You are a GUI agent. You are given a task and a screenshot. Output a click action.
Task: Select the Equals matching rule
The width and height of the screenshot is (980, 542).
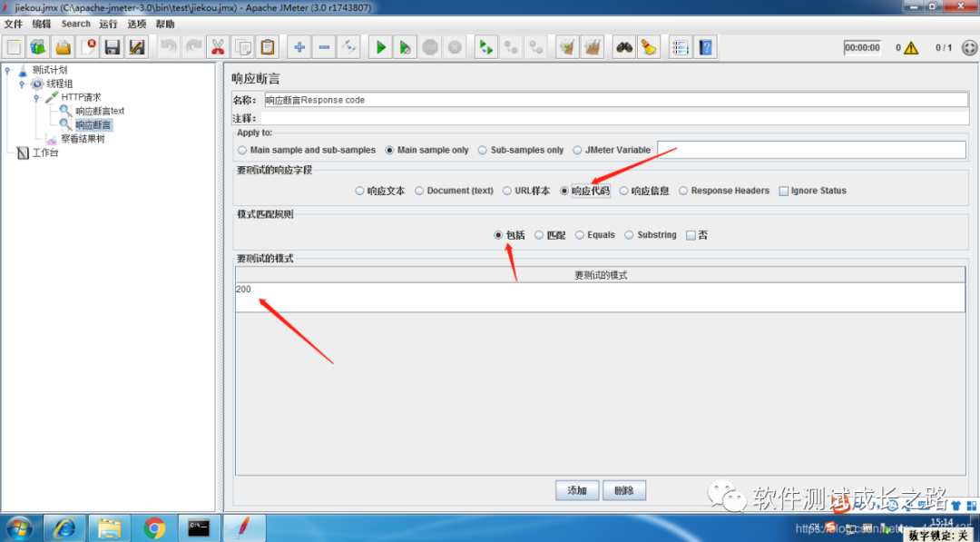point(580,235)
